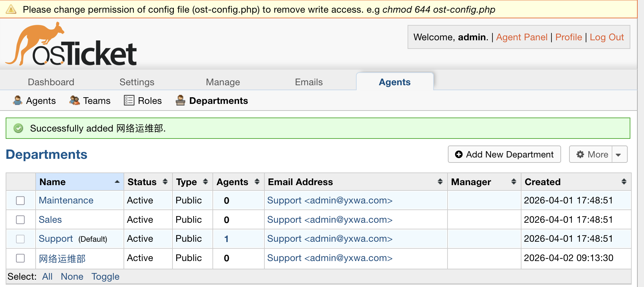Select the Sales department checkbox
The height and width of the screenshot is (287, 644).
pos(21,220)
